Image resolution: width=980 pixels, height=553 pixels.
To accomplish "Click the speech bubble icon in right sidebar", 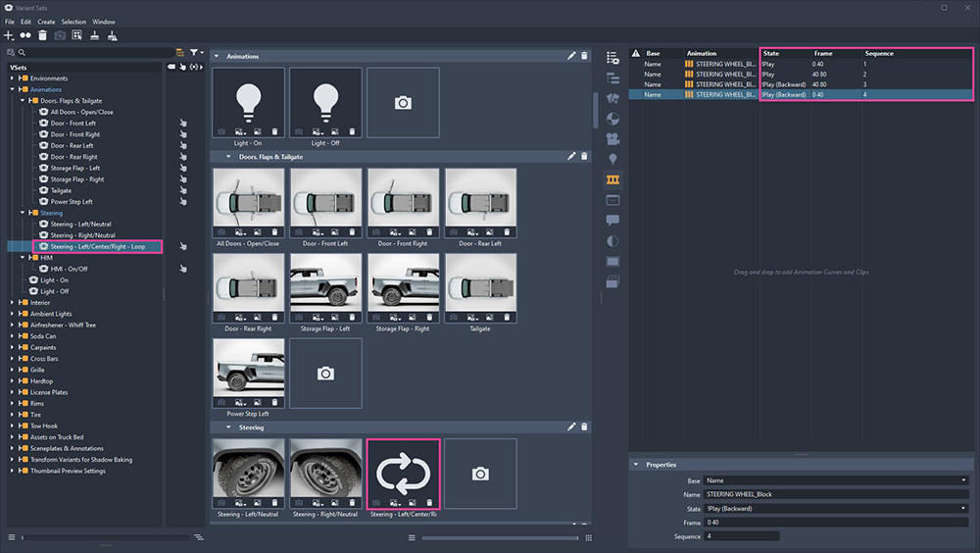I will (x=612, y=221).
